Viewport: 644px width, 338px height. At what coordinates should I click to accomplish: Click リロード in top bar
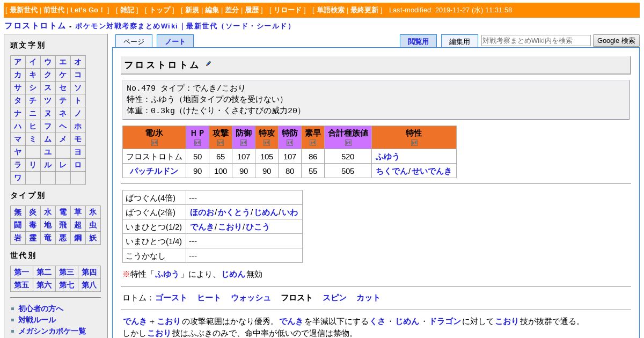[288, 10]
